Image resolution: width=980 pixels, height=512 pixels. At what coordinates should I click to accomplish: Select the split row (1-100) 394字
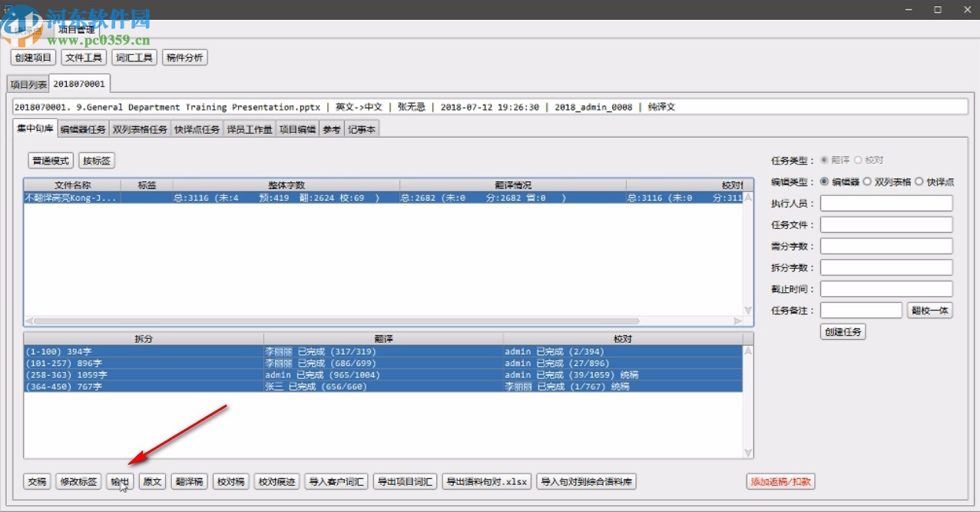pos(382,351)
